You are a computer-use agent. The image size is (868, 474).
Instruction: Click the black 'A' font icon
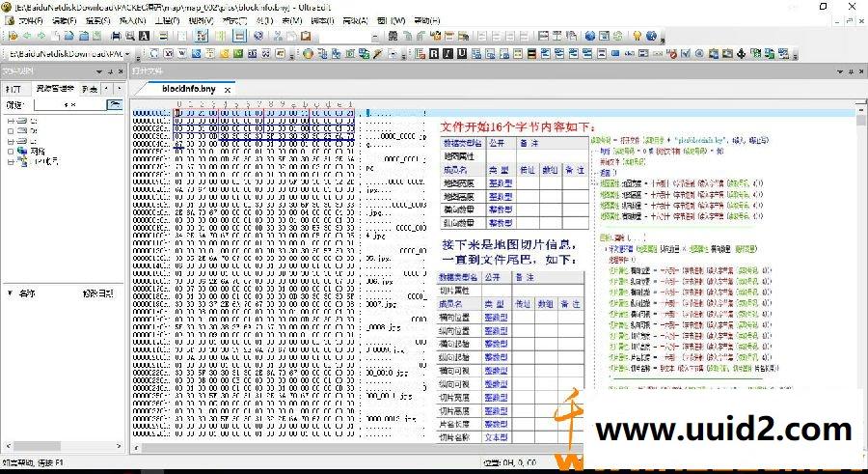tap(144, 36)
